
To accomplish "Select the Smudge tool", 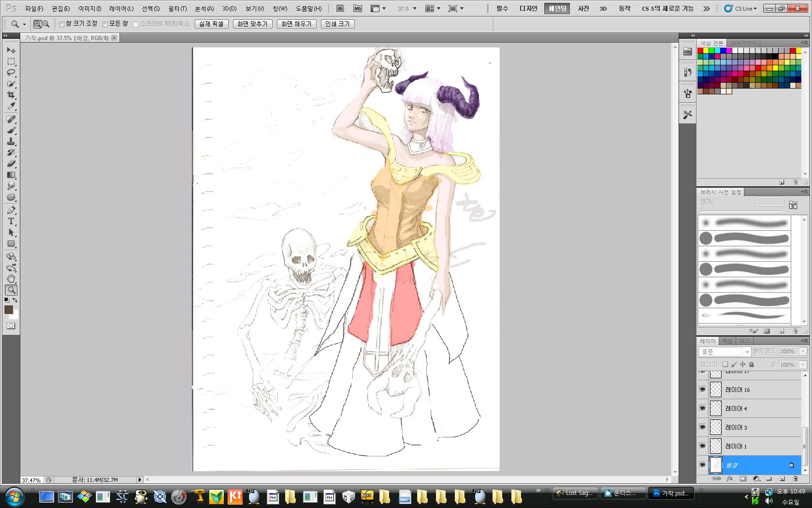I will tap(11, 186).
